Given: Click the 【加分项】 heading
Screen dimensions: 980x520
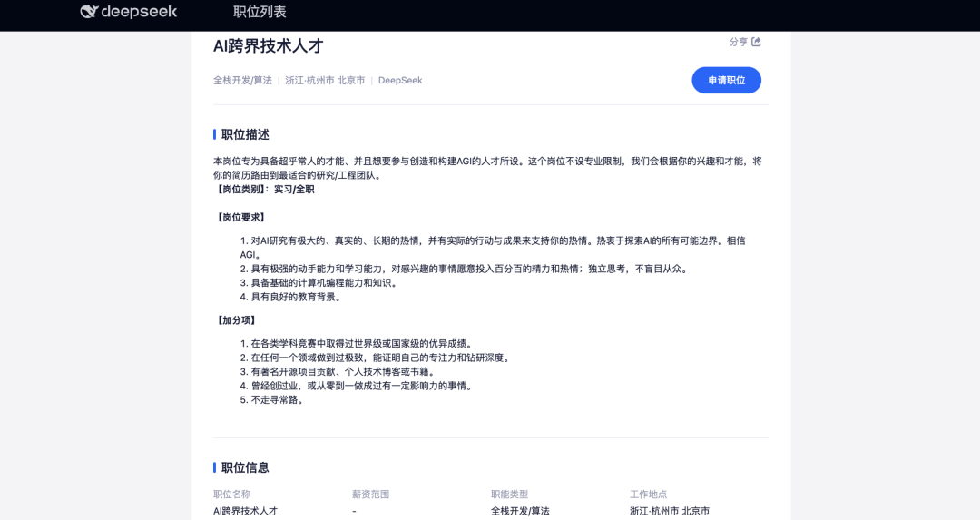Looking at the screenshot, I should click(x=236, y=320).
